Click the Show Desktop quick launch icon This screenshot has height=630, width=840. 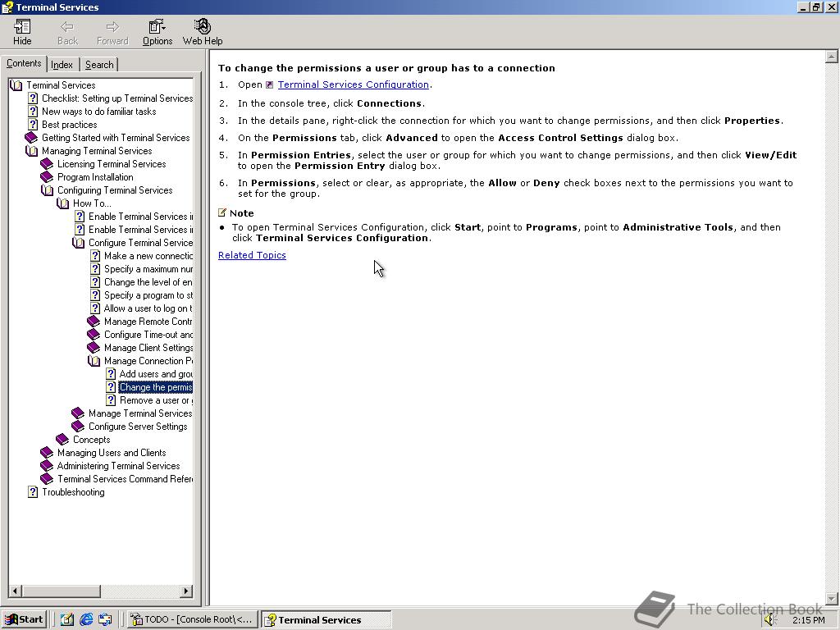point(66,620)
